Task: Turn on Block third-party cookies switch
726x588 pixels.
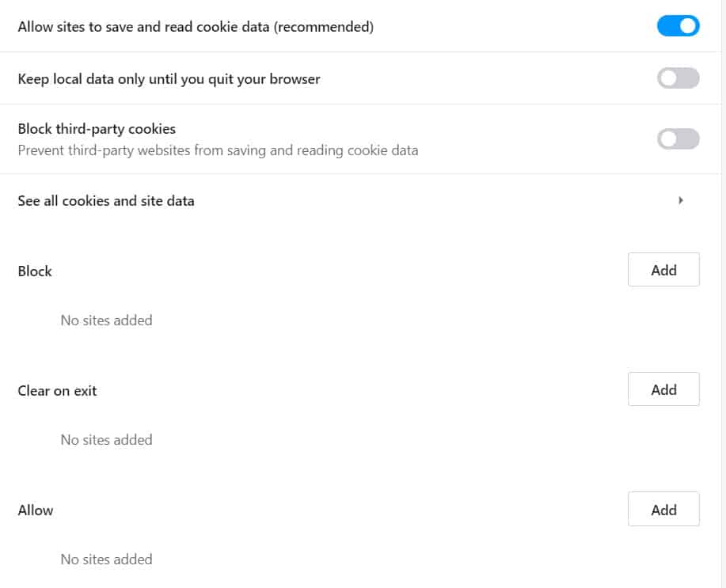Action: coord(678,138)
